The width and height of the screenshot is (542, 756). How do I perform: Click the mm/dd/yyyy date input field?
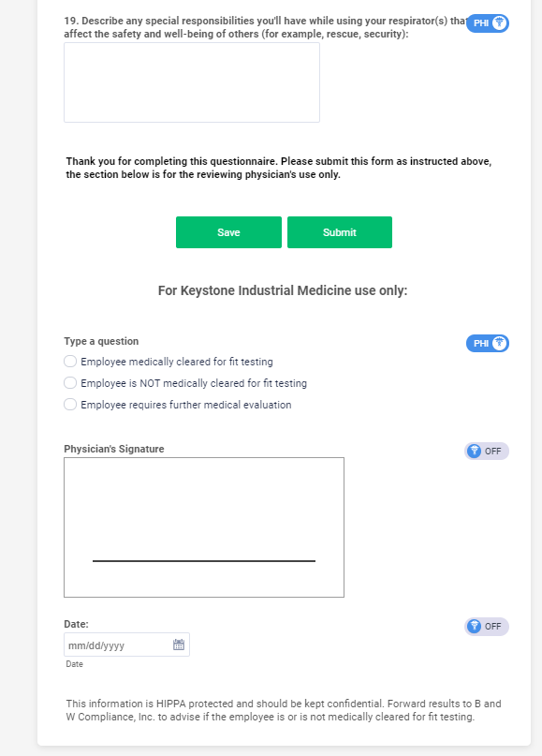coord(117,645)
